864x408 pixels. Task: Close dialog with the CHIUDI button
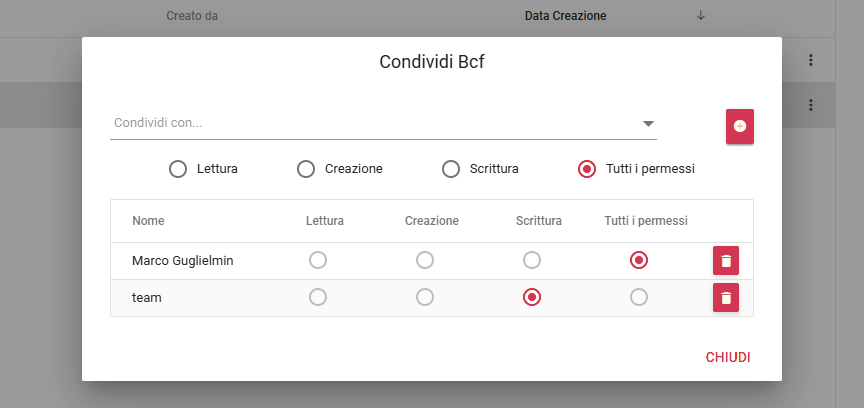tap(728, 357)
